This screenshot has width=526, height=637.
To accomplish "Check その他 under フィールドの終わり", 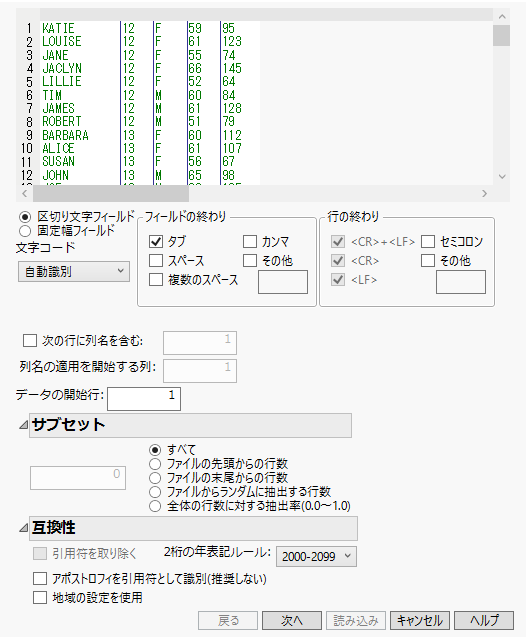I will [250, 260].
